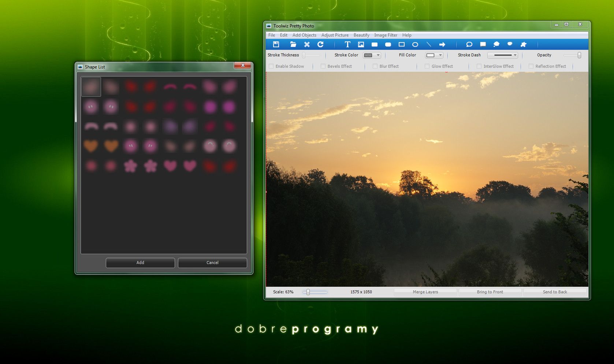This screenshot has width=614, height=364.
Task: Open the Stroke Color dropdown
Action: click(x=372, y=55)
